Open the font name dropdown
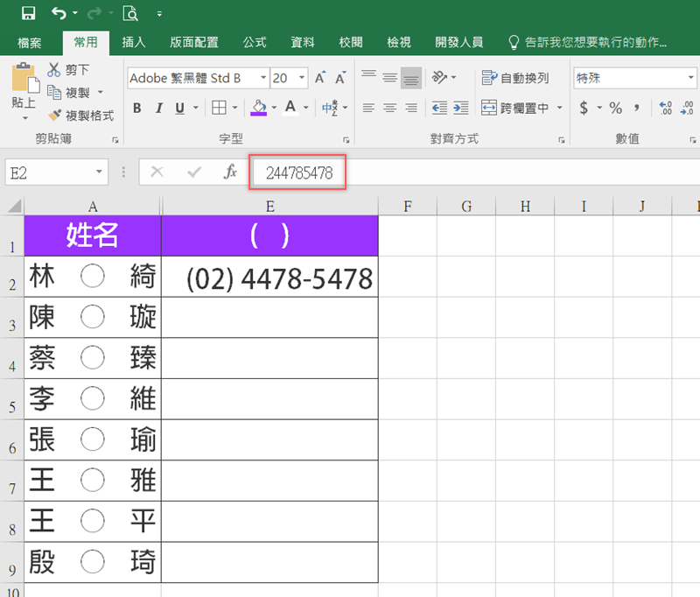 coord(261,78)
